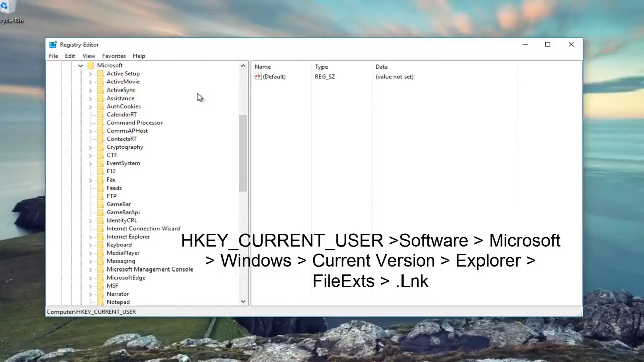Open the Edit menu
Image resolution: width=644 pixels, height=362 pixels.
70,56
